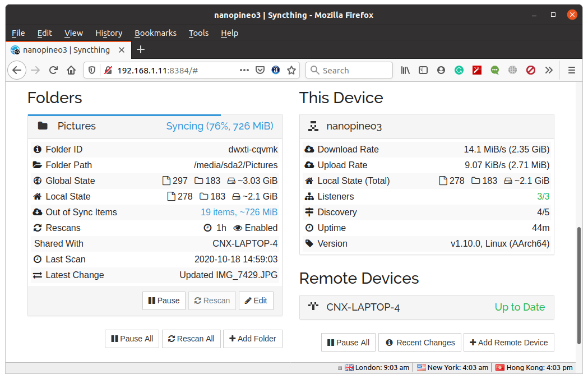
Task: Click the Download Rate cloud icon
Action: pyautogui.click(x=309, y=149)
